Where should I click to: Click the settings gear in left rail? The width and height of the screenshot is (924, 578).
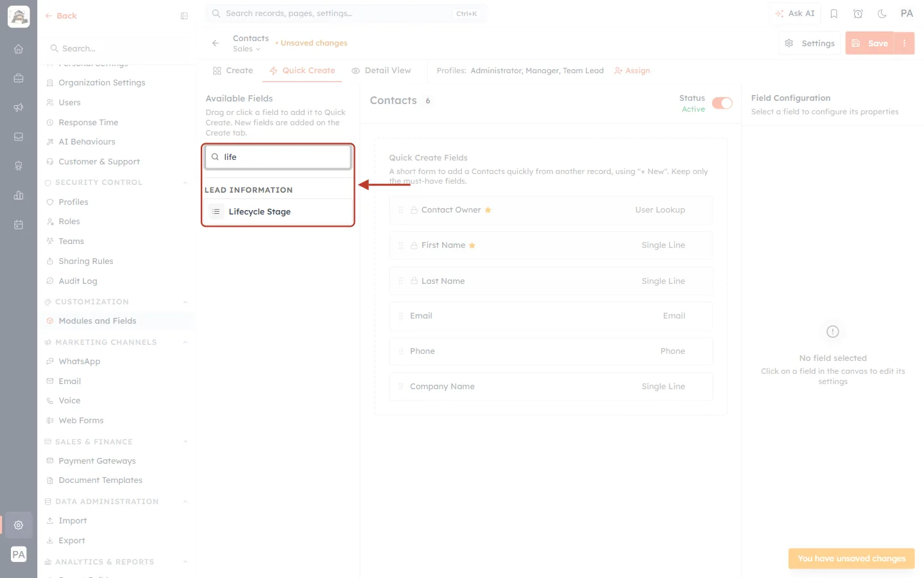[x=19, y=525]
